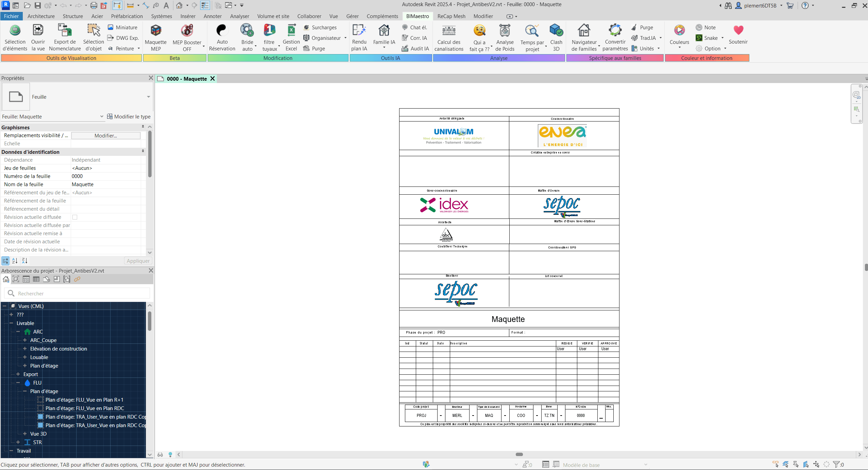Launch Analyse de Poids
The height and width of the screenshot is (470, 868).
pos(505,37)
